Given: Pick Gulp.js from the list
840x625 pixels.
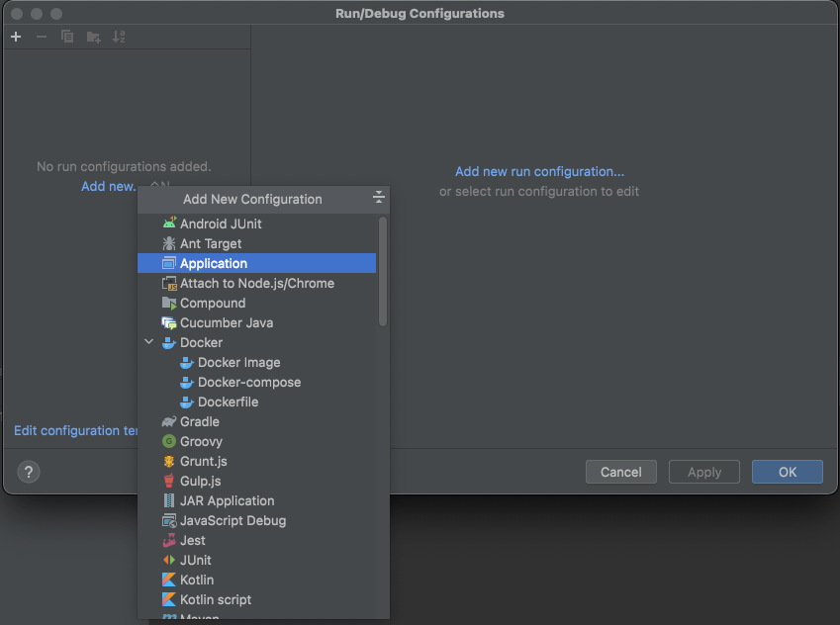Looking at the screenshot, I should (257, 481).
